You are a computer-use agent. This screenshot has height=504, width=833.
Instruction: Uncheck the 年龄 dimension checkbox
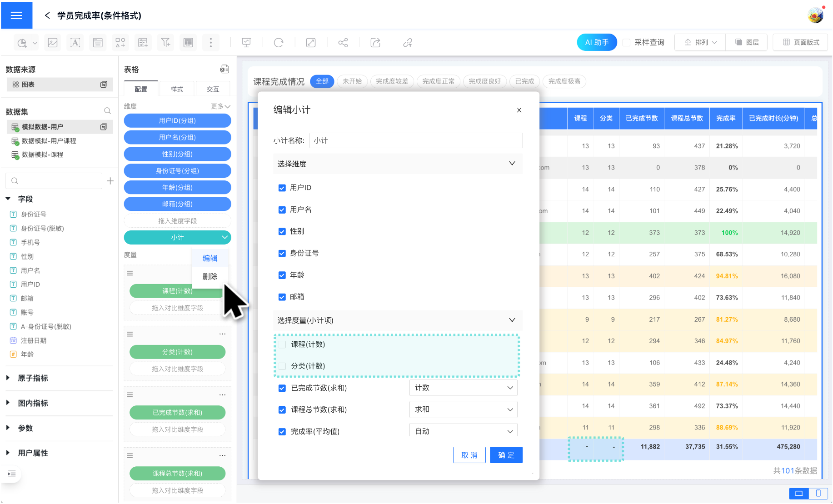(282, 275)
